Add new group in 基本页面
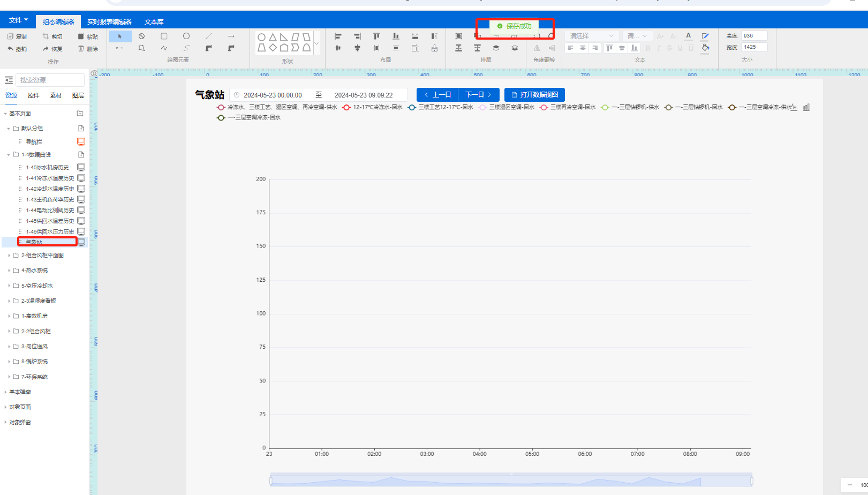The image size is (868, 495). 80,114
